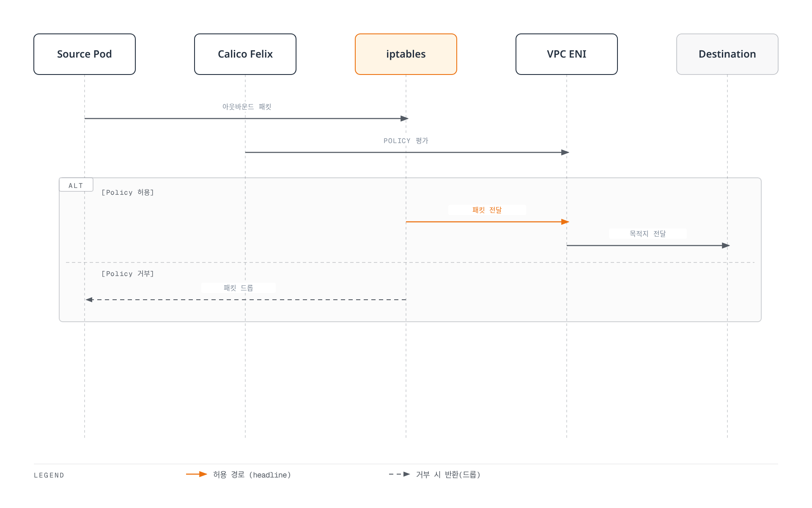This screenshot has width=812, height=508.
Task: Click the Source Pod participant box
Action: coord(85,54)
